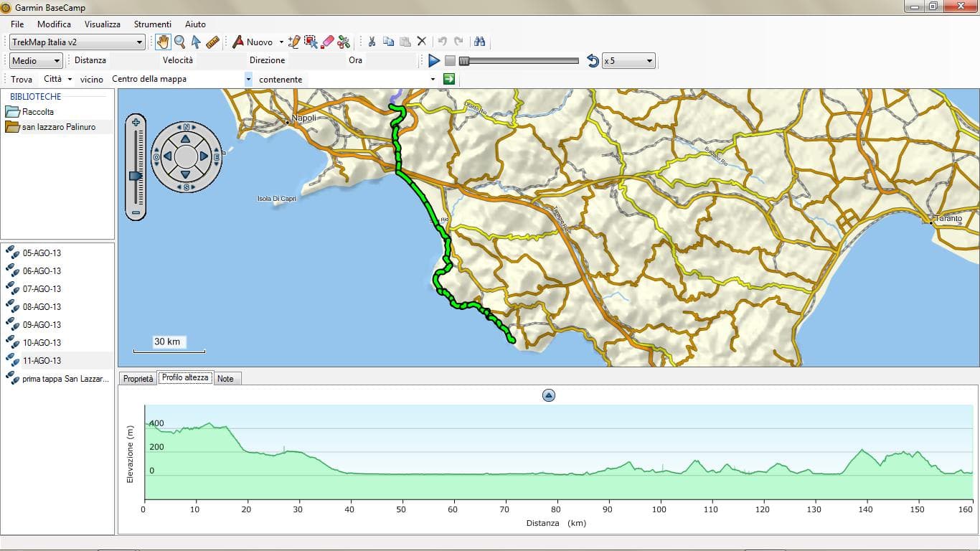The image size is (980, 551).
Task: Click the Isola Di Capri map label
Action: pyautogui.click(x=277, y=199)
